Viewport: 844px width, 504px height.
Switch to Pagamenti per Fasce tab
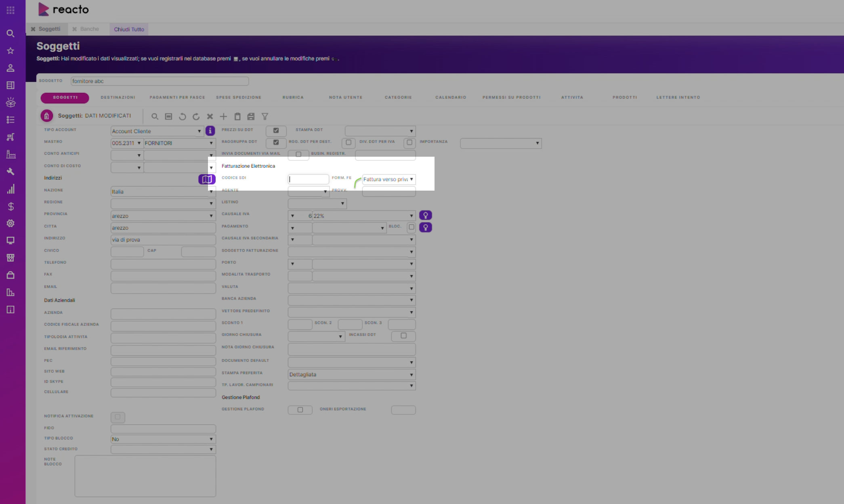[177, 97]
